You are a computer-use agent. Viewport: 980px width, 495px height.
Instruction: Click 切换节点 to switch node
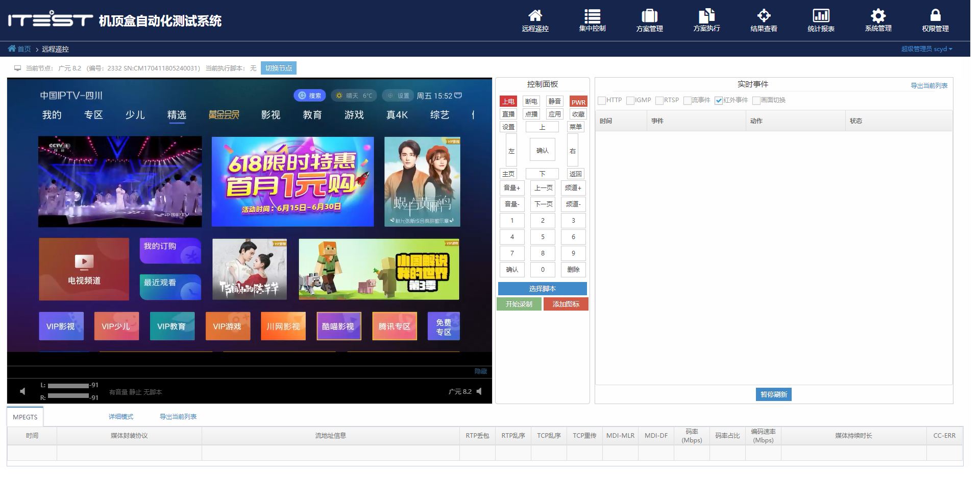[279, 68]
